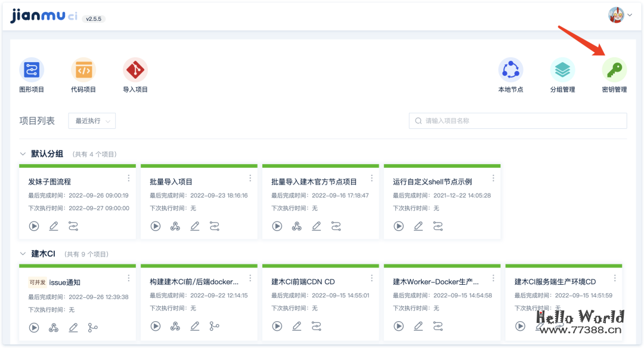Open webhook for 构建建木CI前/后端docker project
This screenshot has height=348, width=644.
click(x=175, y=326)
